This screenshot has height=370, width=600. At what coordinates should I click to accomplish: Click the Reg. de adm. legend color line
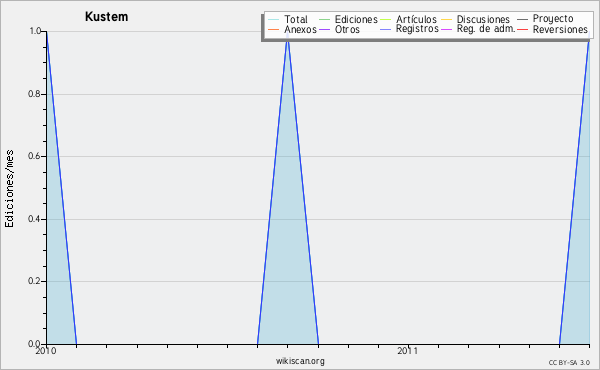447,29
